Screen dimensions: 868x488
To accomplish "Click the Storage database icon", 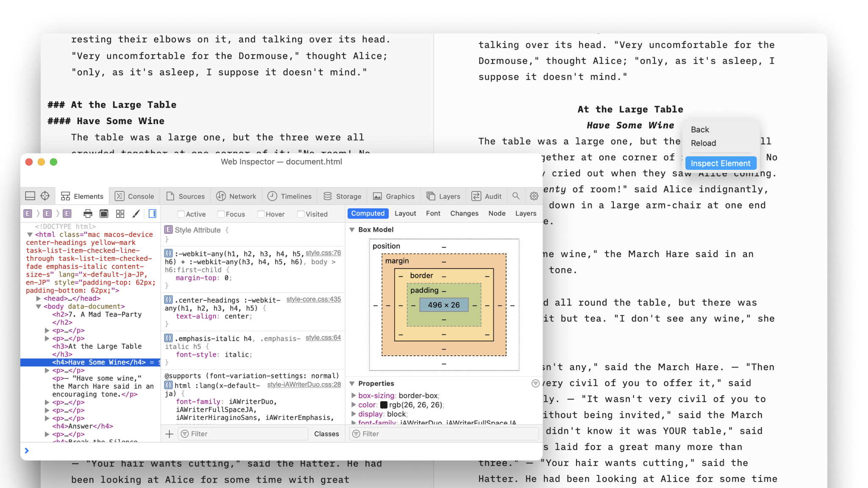I will [328, 196].
